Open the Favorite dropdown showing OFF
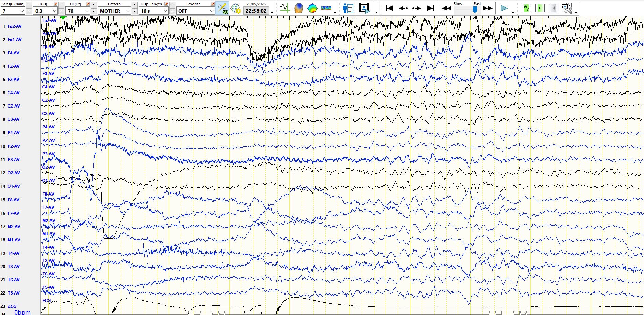The width and height of the screenshot is (644, 315). point(196,11)
